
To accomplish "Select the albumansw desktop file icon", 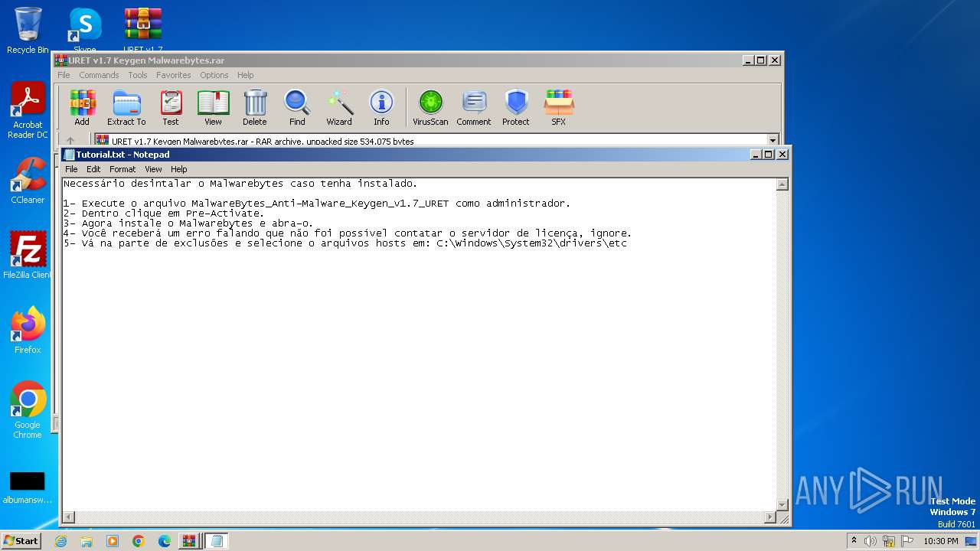I will pyautogui.click(x=28, y=488).
